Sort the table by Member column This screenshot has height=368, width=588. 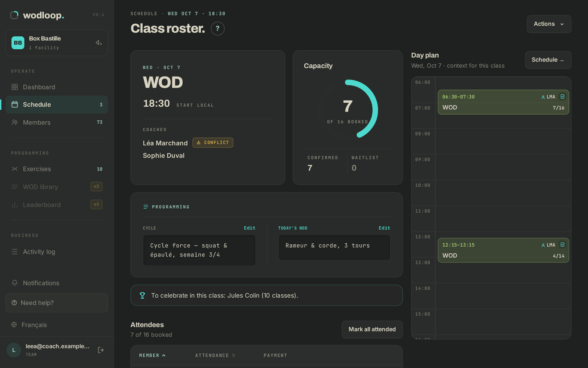tap(153, 355)
